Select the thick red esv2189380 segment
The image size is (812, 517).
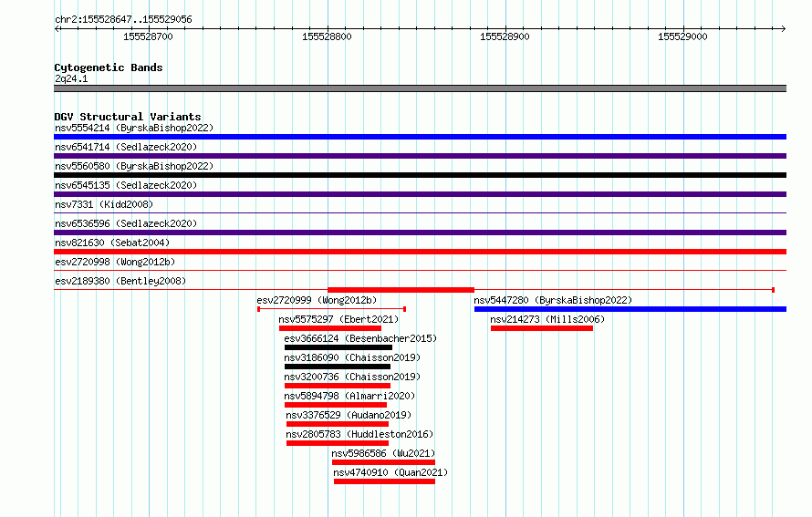(401, 290)
